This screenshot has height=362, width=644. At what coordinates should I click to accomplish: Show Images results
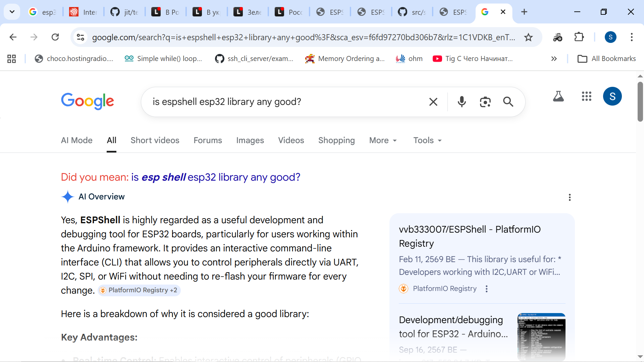coord(250,140)
